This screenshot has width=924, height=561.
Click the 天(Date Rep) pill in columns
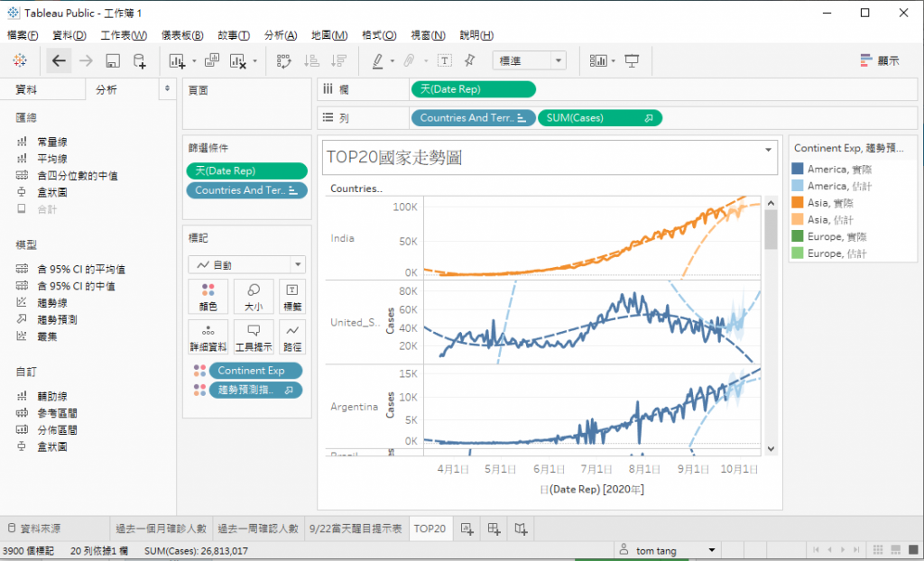pyautogui.click(x=473, y=89)
